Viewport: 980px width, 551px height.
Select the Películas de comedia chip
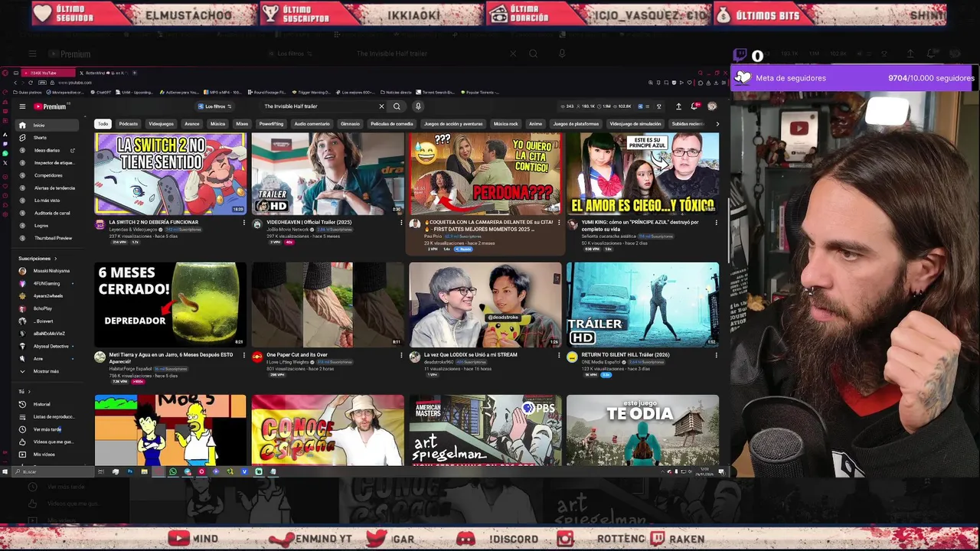point(392,124)
